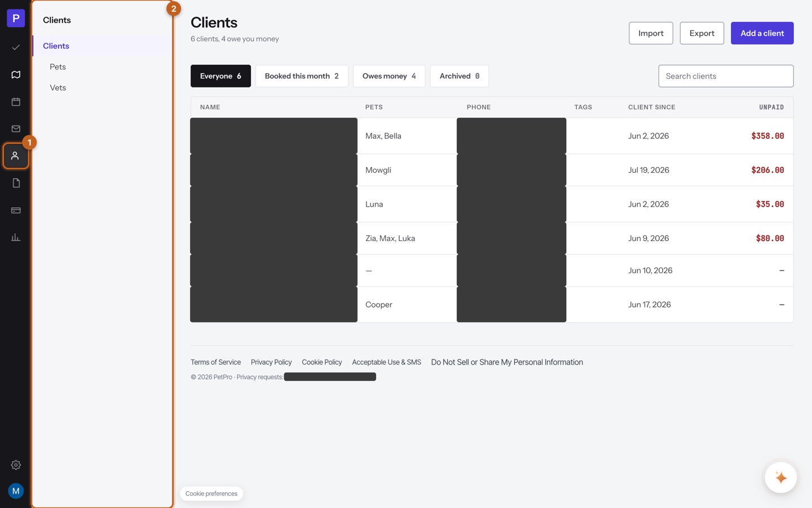The width and height of the screenshot is (812, 508).
Task: Click the Add a client button
Action: 762,33
